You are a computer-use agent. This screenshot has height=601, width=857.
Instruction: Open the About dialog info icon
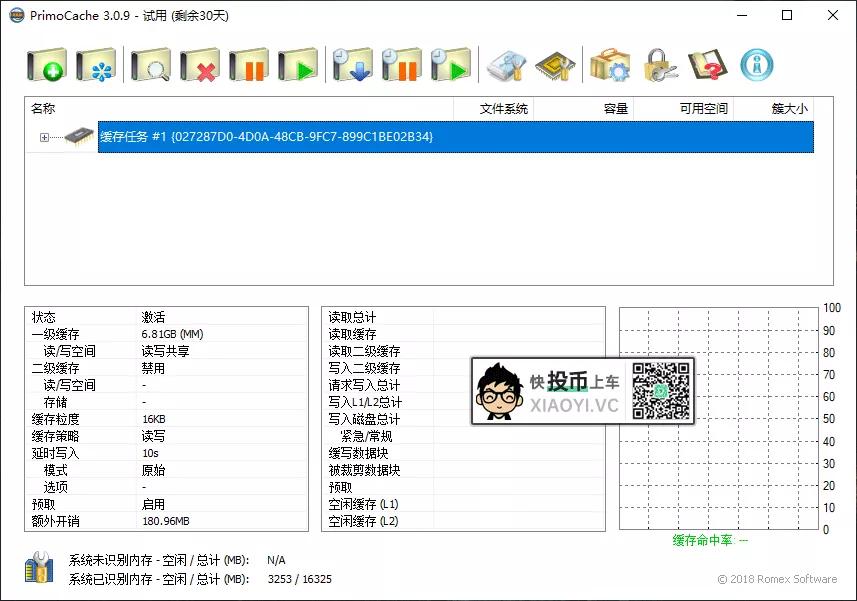[755, 63]
